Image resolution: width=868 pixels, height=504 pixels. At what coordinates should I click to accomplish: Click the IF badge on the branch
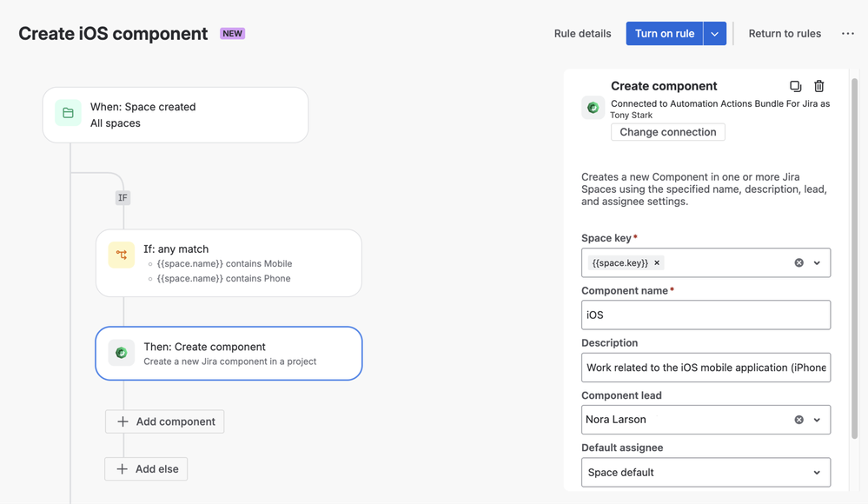pyautogui.click(x=123, y=197)
